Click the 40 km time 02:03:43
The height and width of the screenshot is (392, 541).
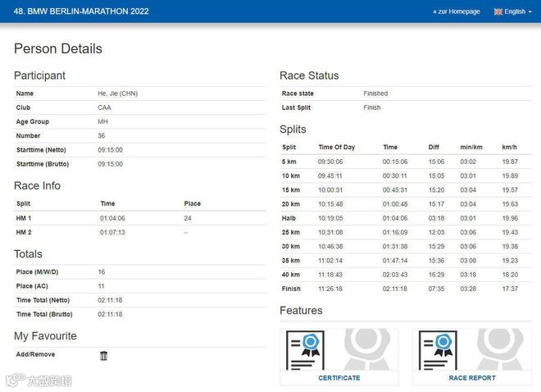[395, 275]
